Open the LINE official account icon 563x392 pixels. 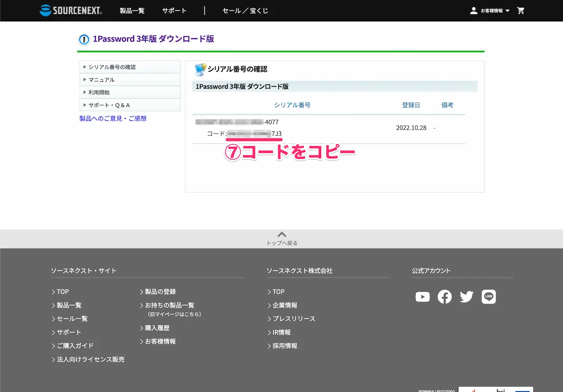489,297
